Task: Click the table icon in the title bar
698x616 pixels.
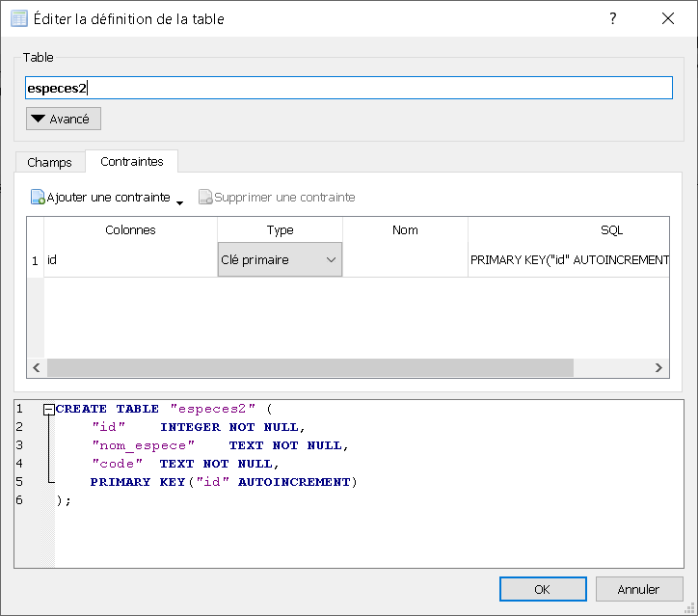Action: pyautogui.click(x=19, y=19)
